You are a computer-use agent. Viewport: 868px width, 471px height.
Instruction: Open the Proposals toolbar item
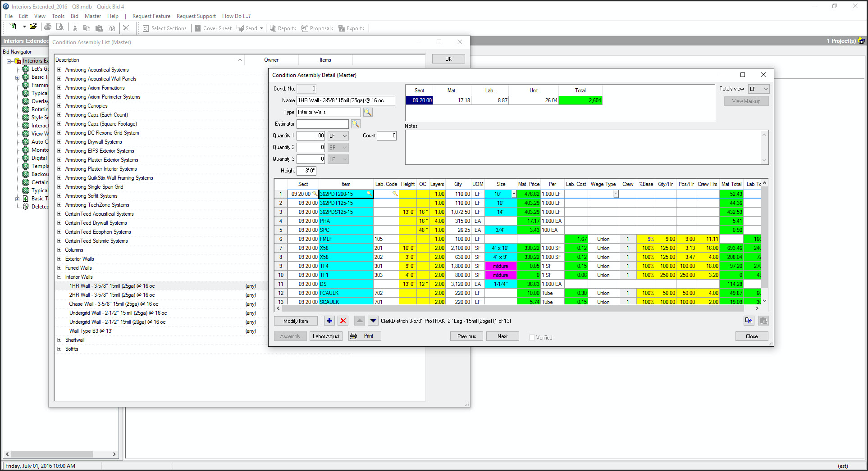point(317,28)
